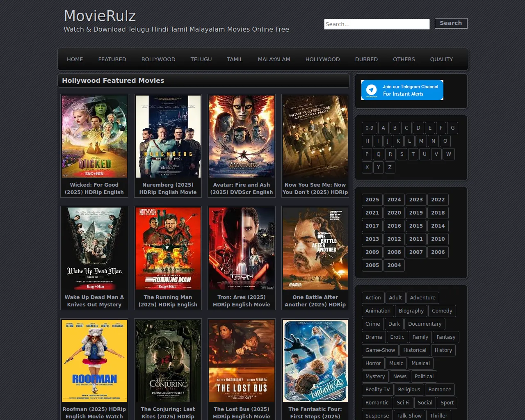Screen dimensions: 525x420
Task: Browse movies starting with letter Z
Action: click(390, 167)
